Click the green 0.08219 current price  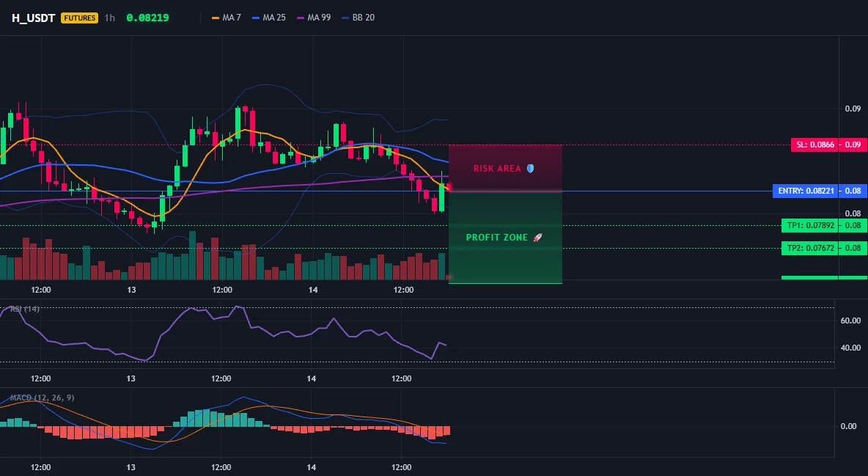147,18
